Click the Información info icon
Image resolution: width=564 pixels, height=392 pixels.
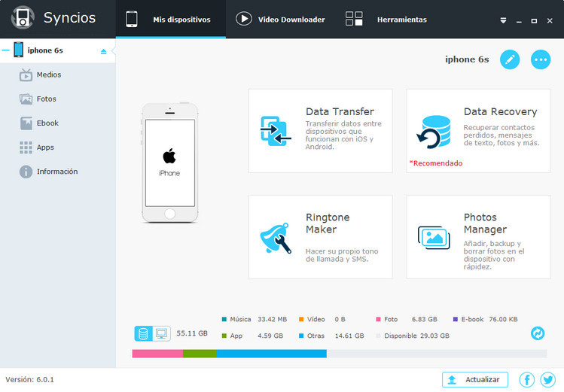point(26,172)
